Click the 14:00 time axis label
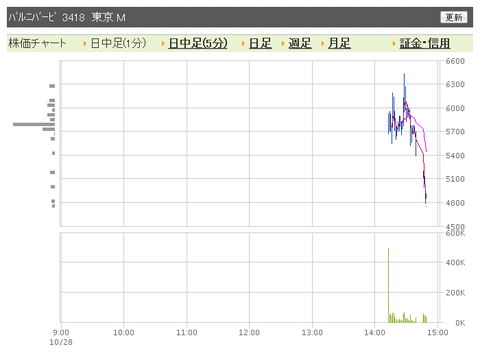Screen dimensions: 480x364 pos(375,332)
